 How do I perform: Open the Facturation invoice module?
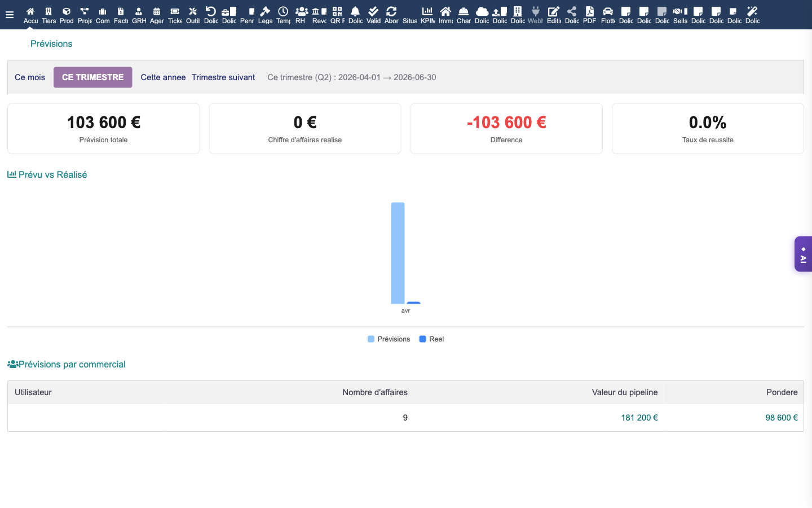click(121, 15)
